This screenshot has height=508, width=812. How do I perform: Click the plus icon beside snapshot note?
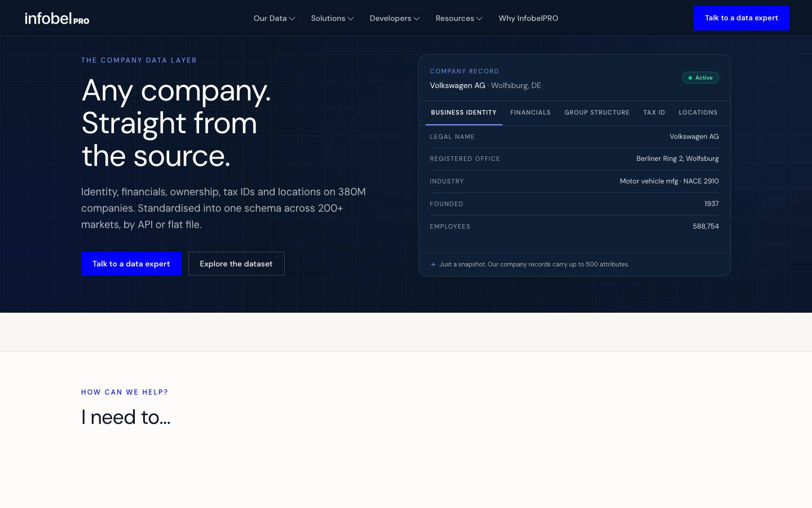pos(433,264)
